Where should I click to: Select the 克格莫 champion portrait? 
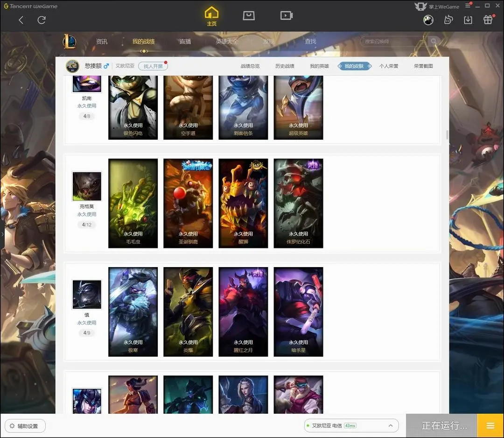click(x=87, y=186)
